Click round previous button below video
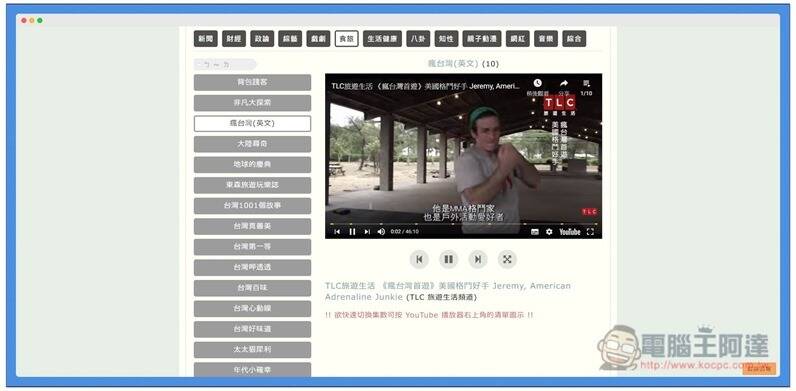Screen dimensions: 796x391 (419, 259)
